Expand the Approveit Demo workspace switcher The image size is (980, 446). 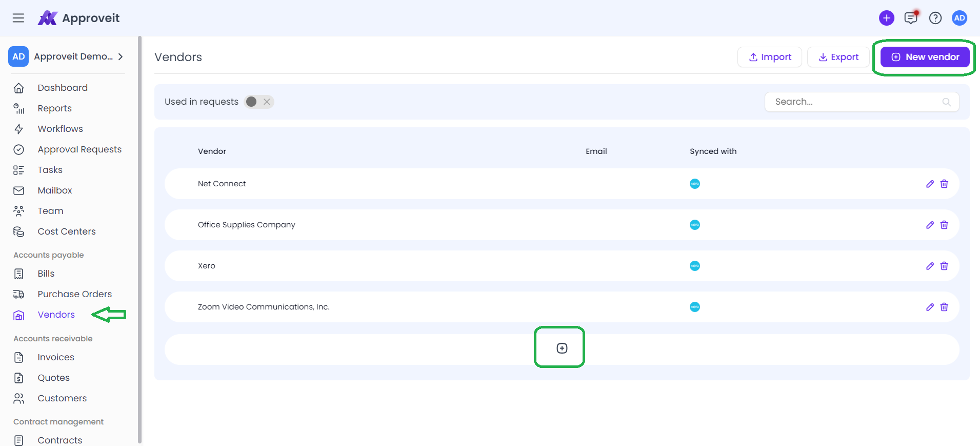click(66, 56)
